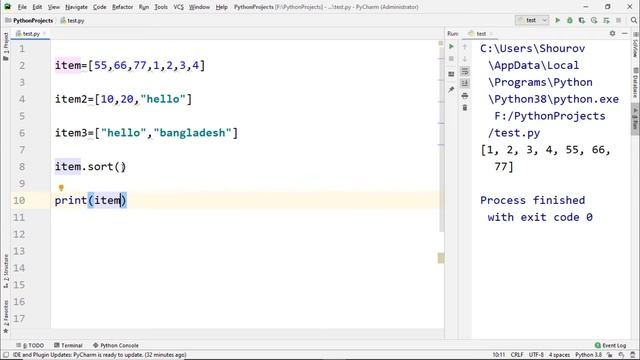Open the Refactor menu
The width and height of the screenshot is (640, 360).
[x=122, y=7]
